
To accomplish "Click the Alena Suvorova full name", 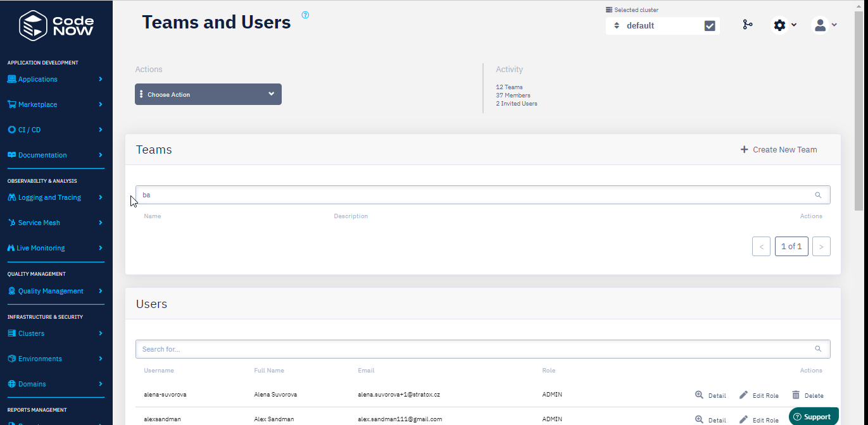I will point(275,395).
